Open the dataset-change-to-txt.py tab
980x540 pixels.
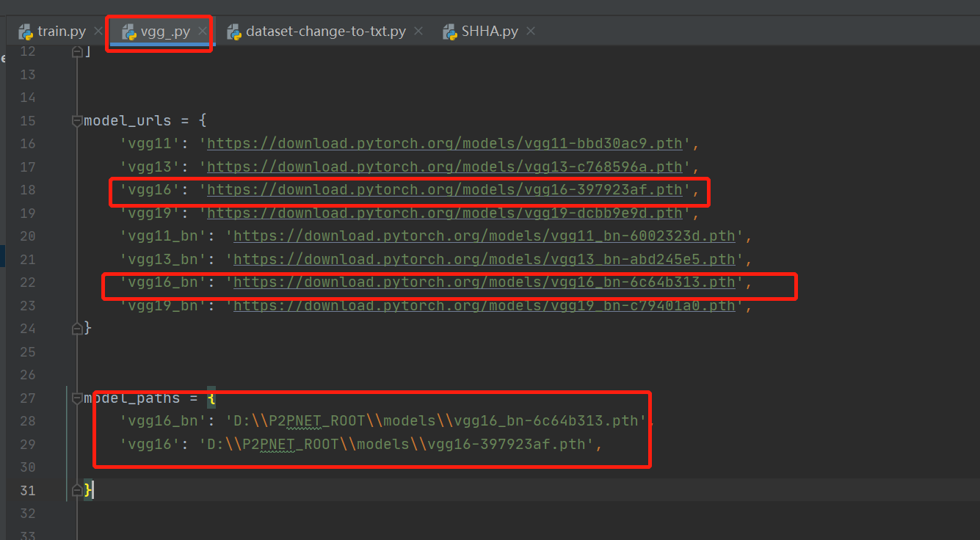click(x=326, y=32)
